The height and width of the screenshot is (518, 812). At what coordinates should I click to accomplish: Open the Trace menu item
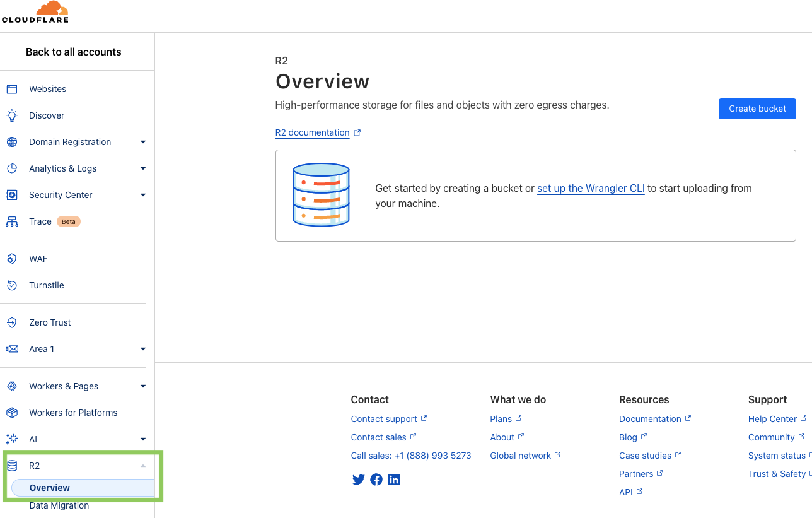tap(40, 221)
